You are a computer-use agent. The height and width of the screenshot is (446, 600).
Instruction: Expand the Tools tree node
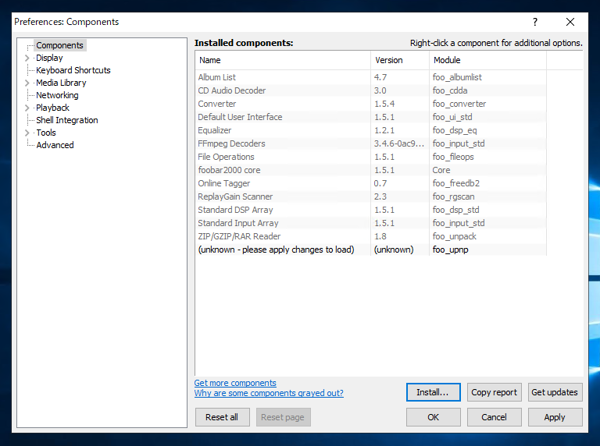point(27,133)
